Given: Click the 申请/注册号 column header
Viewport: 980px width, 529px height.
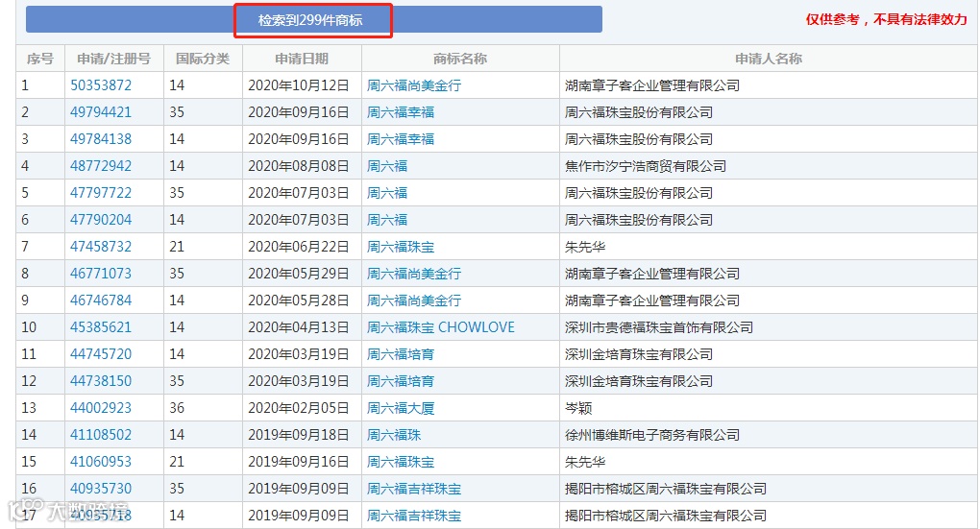Looking at the screenshot, I should [x=113, y=58].
